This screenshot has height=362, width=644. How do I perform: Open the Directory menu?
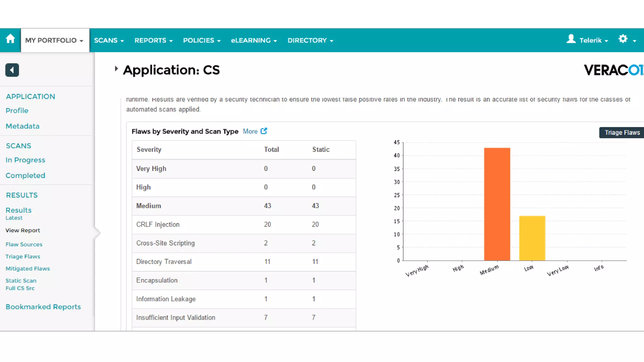(x=310, y=41)
